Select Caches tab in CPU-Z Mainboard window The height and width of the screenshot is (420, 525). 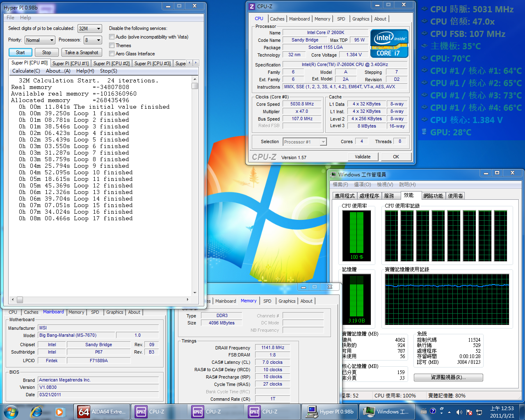31,312
